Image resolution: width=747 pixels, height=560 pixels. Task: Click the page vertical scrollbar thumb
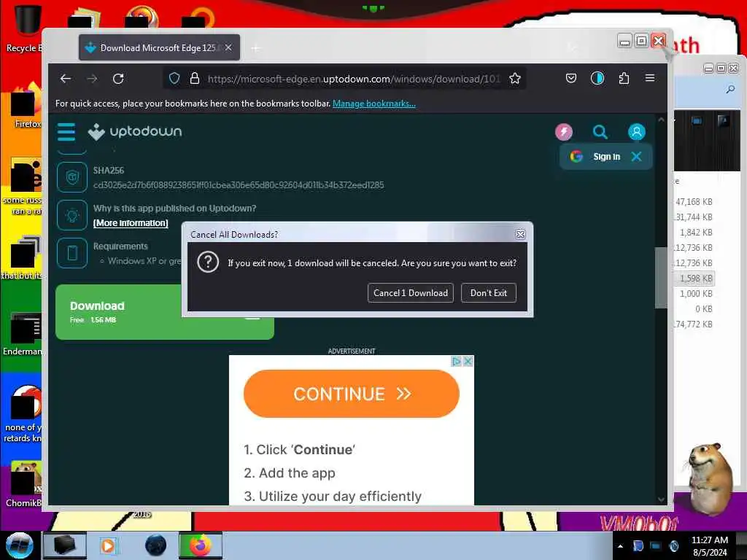pyautogui.click(x=661, y=278)
